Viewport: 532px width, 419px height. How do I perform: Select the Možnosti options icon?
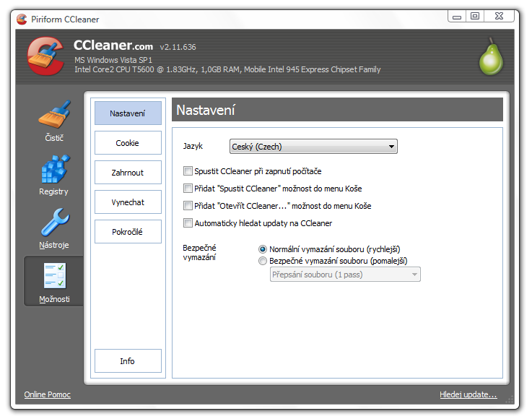55,275
